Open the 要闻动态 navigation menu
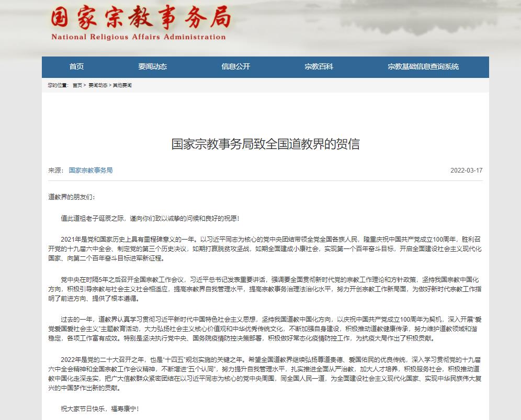The height and width of the screenshot is (420, 521). tap(153, 66)
